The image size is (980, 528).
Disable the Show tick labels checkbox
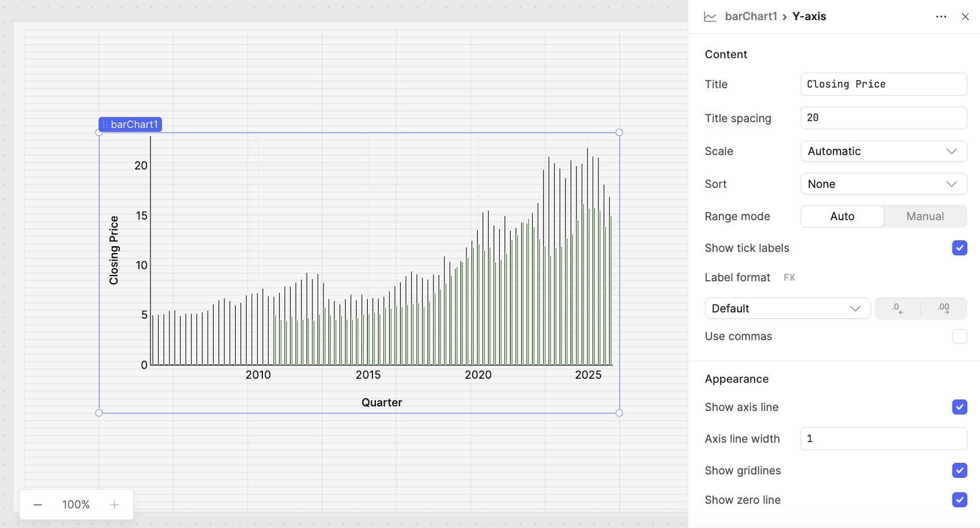tap(959, 248)
